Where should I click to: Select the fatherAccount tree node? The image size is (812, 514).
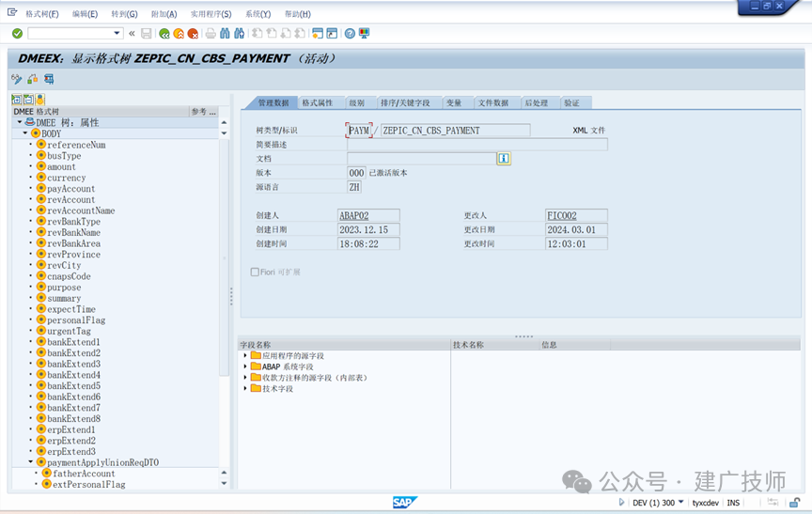[x=84, y=474]
